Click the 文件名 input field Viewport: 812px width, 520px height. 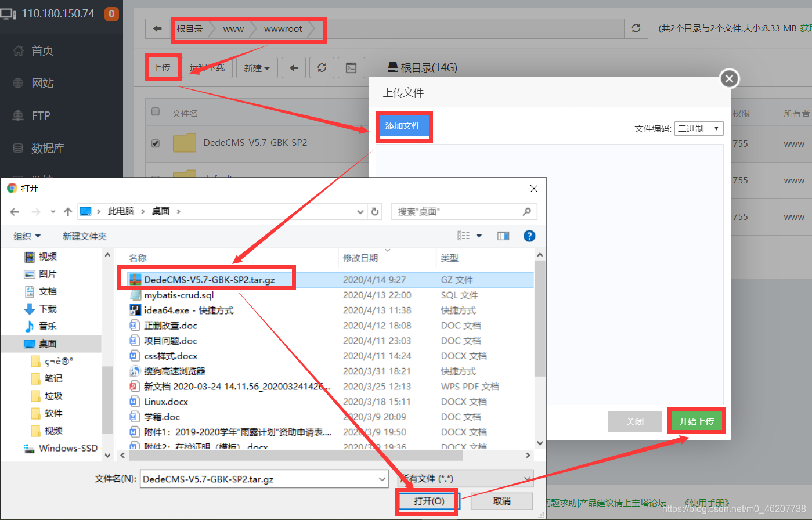click(x=264, y=479)
